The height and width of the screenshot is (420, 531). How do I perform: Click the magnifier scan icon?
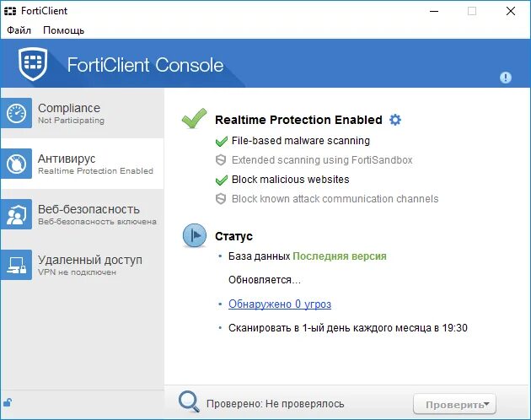point(189,402)
